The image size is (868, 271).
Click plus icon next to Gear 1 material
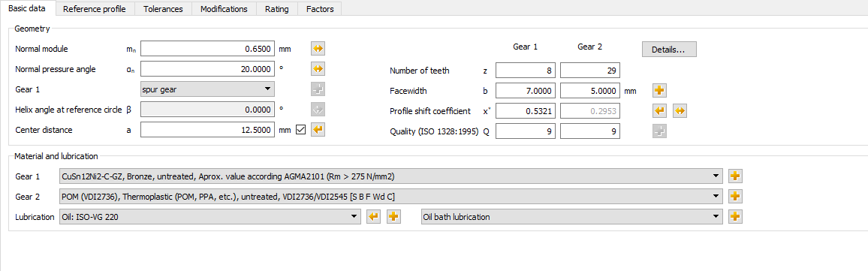click(x=735, y=176)
